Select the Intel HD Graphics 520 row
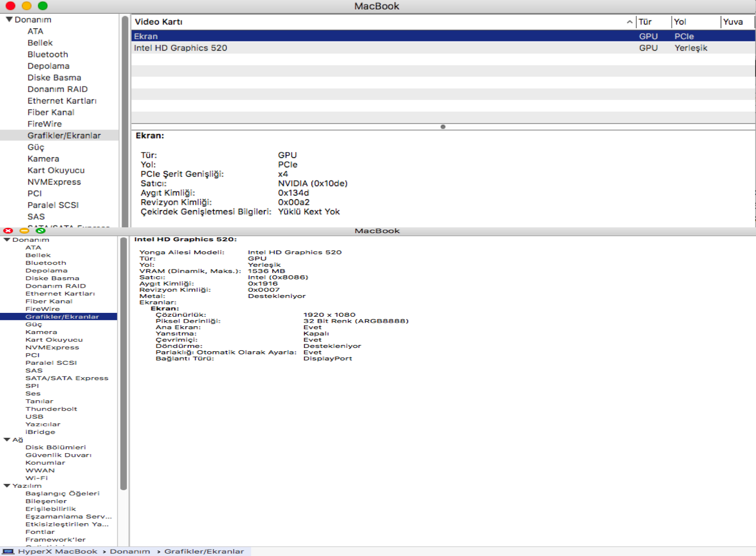The image size is (756, 556). point(385,48)
